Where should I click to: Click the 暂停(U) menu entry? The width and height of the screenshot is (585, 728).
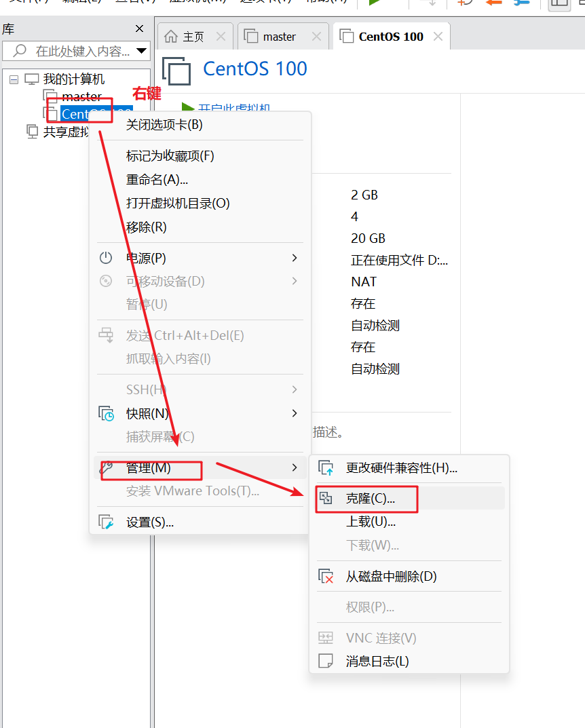(147, 304)
